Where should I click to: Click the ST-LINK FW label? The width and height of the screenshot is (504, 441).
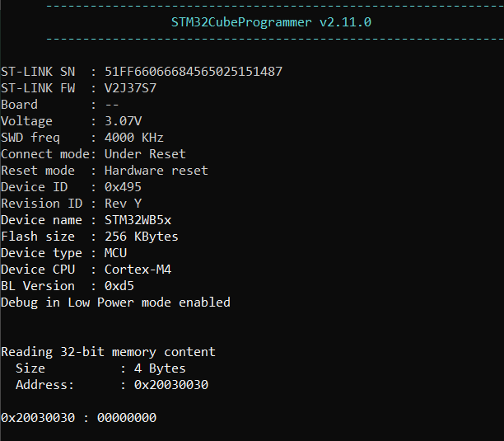pyautogui.click(x=38, y=88)
